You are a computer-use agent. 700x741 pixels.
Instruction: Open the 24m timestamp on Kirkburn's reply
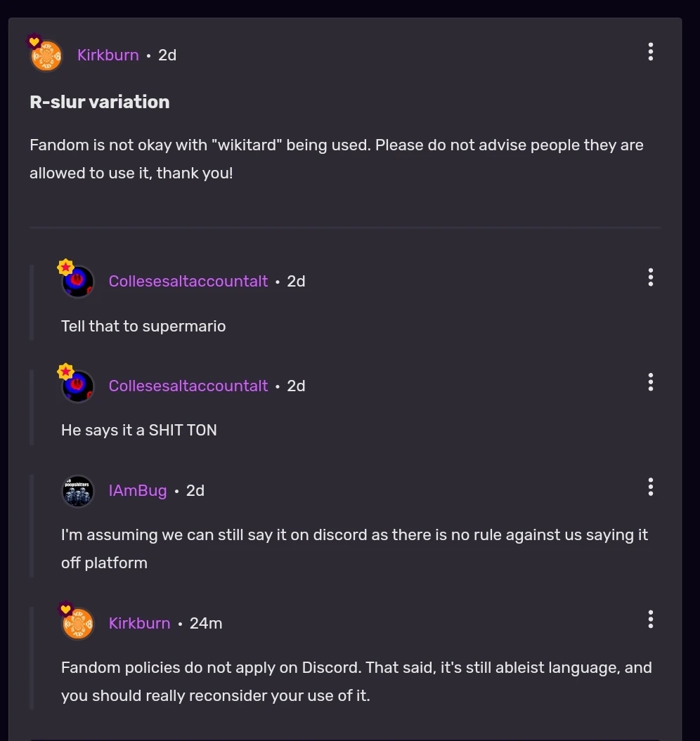pyautogui.click(x=206, y=624)
